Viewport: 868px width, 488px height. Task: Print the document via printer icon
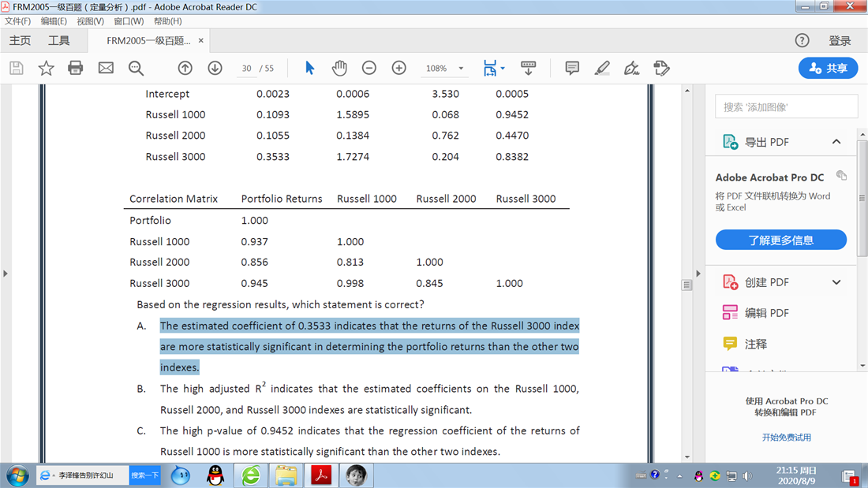point(75,68)
